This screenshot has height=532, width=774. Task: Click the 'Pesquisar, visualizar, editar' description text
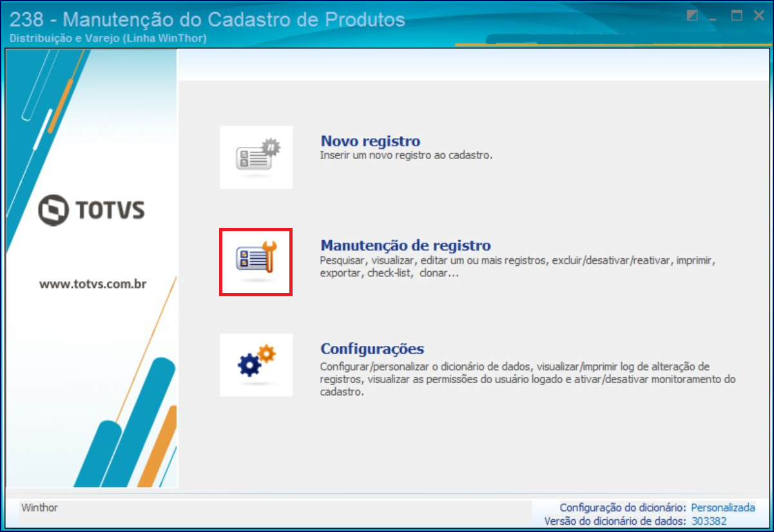(x=518, y=267)
